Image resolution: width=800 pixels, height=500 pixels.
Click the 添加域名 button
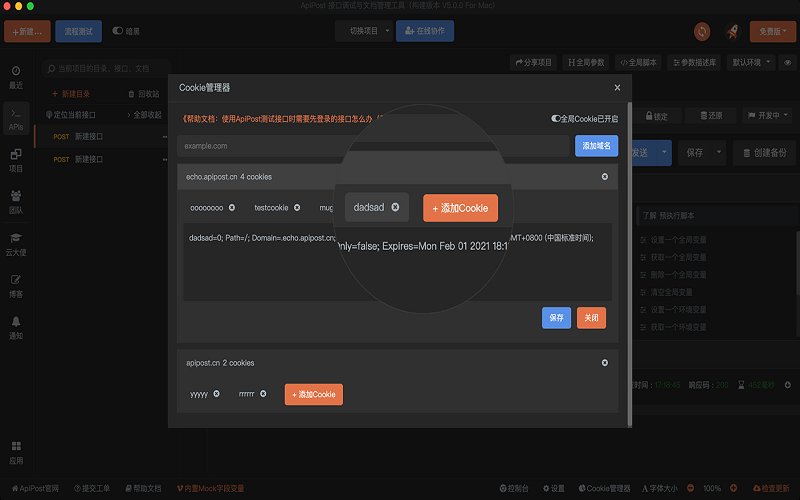pos(596,146)
